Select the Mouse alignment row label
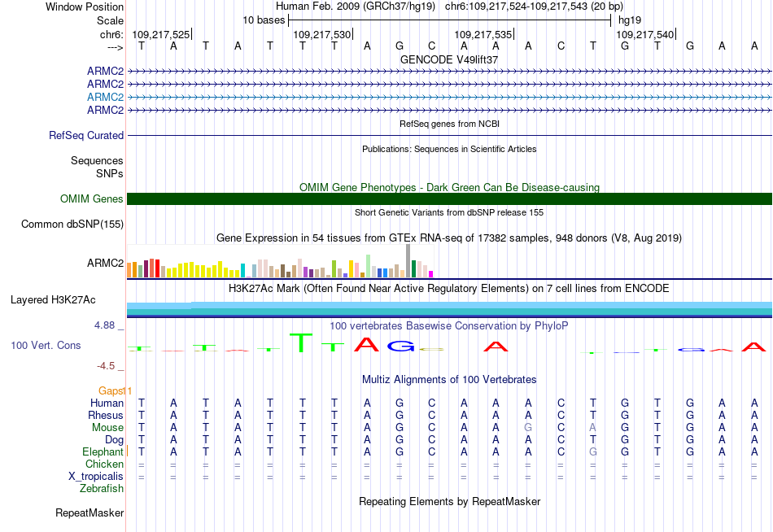 [107, 428]
